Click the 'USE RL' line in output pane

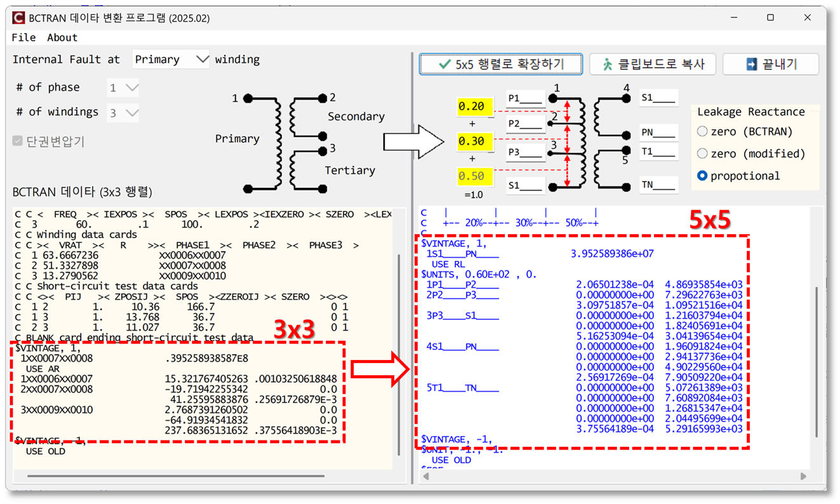449,264
